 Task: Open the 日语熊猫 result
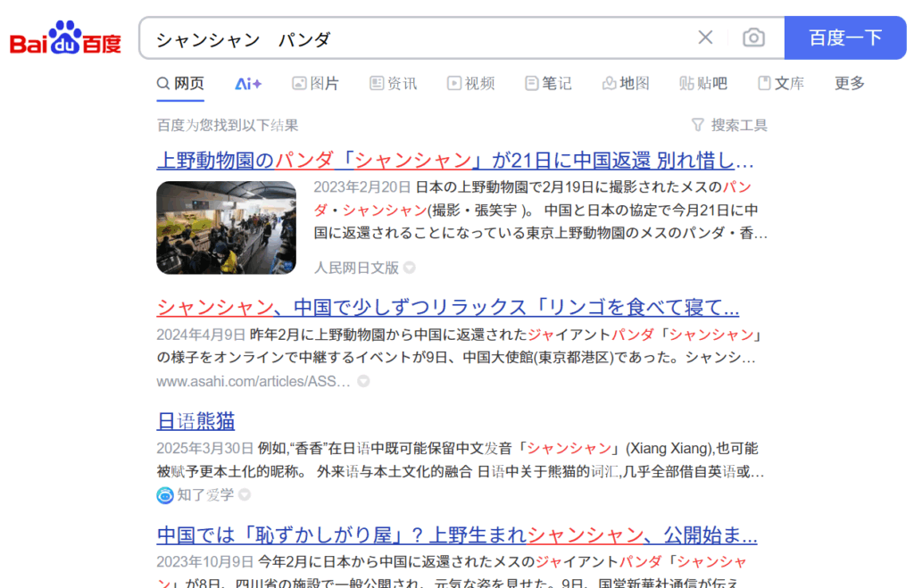(x=195, y=421)
